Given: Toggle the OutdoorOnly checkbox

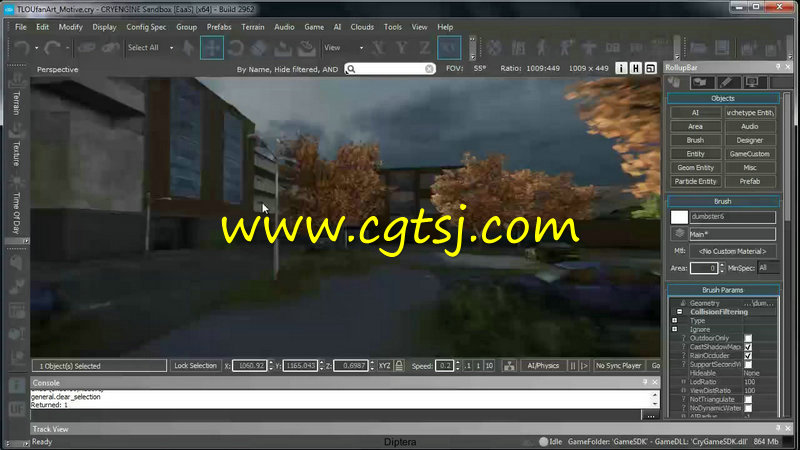Looking at the screenshot, I should 748,338.
